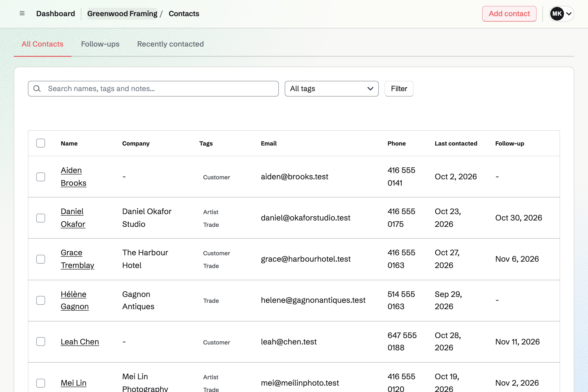Check the Leah Chen row checkbox
Screen dimensions: 588x392
pyautogui.click(x=40, y=342)
